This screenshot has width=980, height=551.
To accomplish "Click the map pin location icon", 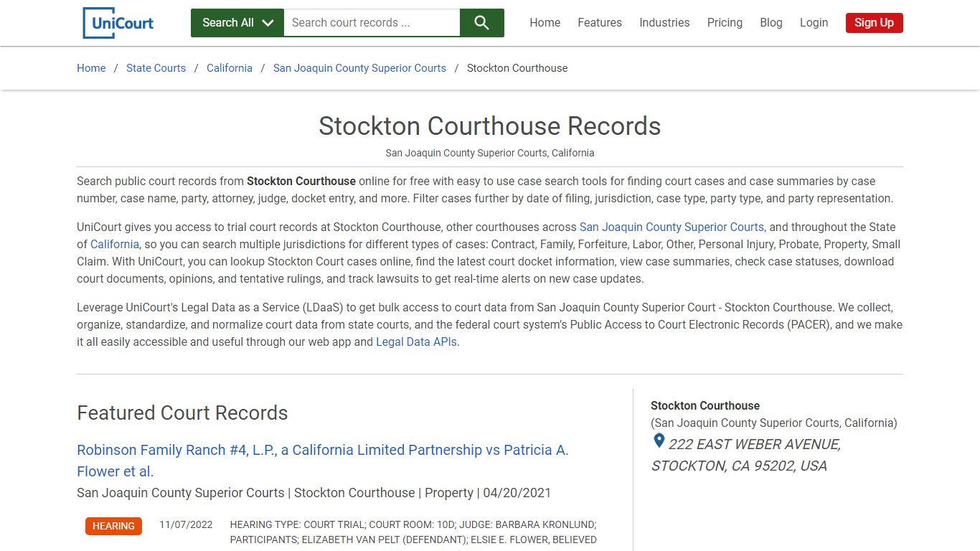I will [x=659, y=441].
